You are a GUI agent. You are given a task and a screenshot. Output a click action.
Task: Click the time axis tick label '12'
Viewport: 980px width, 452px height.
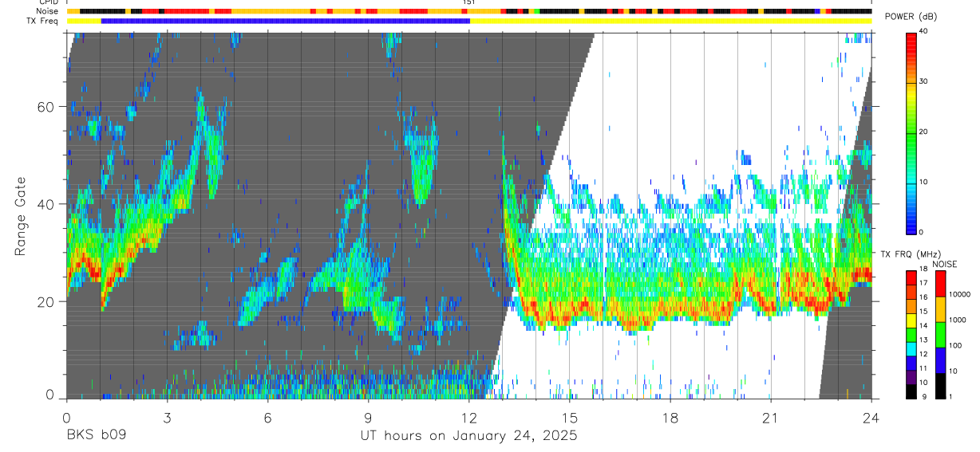(x=468, y=418)
